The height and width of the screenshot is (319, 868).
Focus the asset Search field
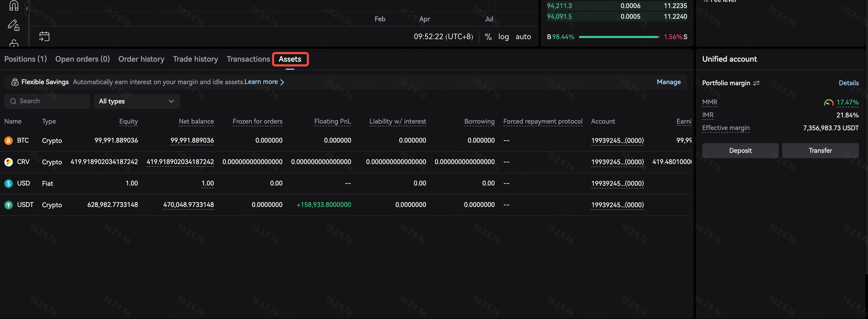(47, 101)
